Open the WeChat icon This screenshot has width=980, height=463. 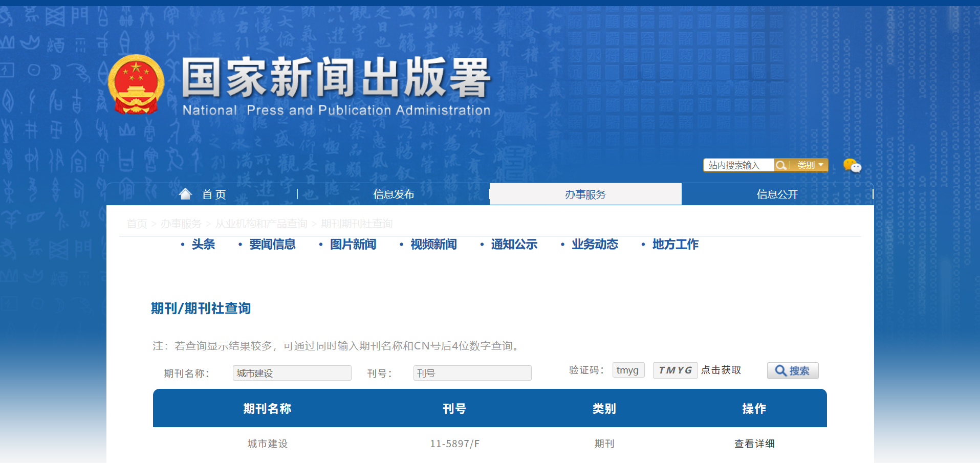pyautogui.click(x=852, y=166)
